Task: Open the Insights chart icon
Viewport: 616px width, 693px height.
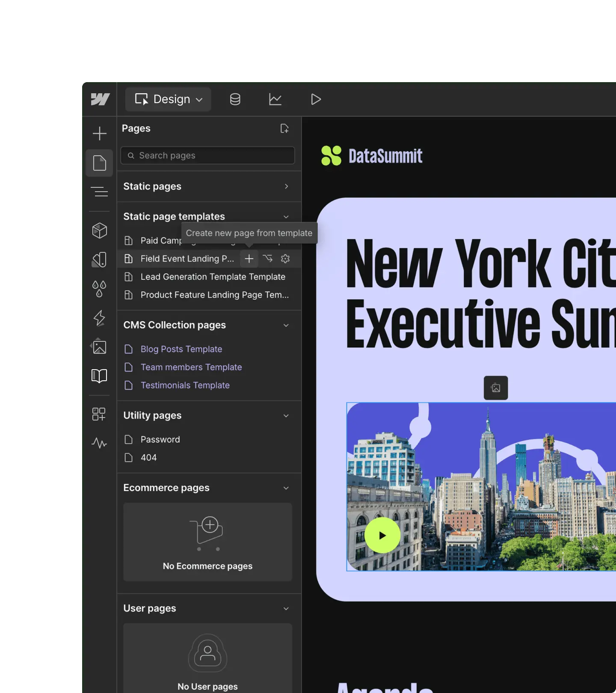Action: (x=275, y=99)
